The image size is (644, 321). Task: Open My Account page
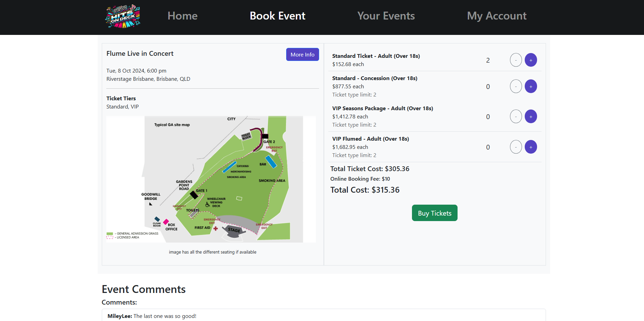pyautogui.click(x=497, y=16)
